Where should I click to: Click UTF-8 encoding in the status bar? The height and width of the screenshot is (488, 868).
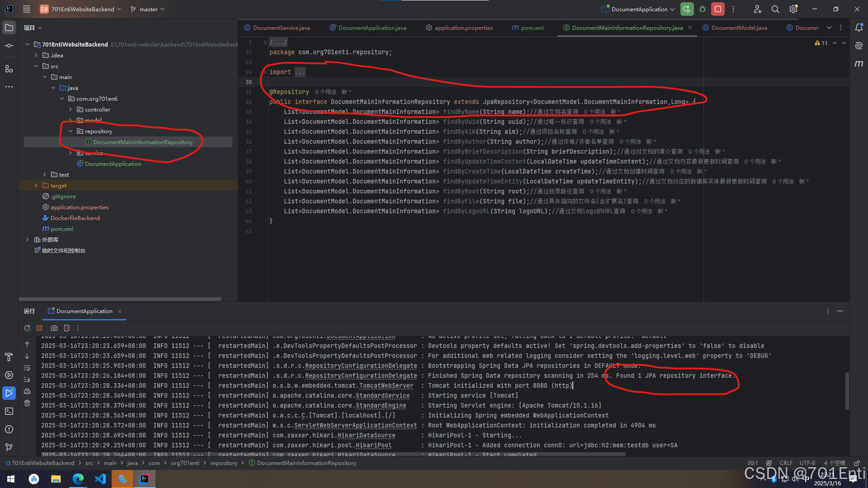tap(807, 463)
